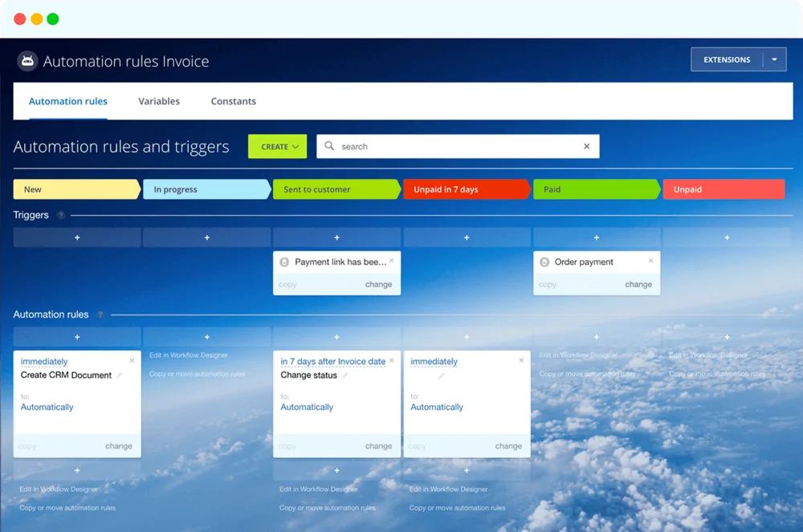The width and height of the screenshot is (803, 532).
Task: Open the Constants tab
Action: pyautogui.click(x=233, y=101)
